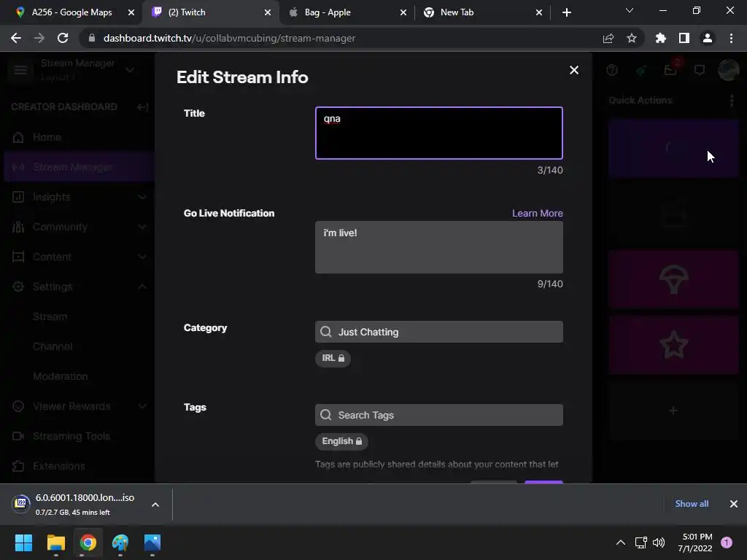Open the Learn More link
This screenshot has width=747, height=560.
[538, 214]
